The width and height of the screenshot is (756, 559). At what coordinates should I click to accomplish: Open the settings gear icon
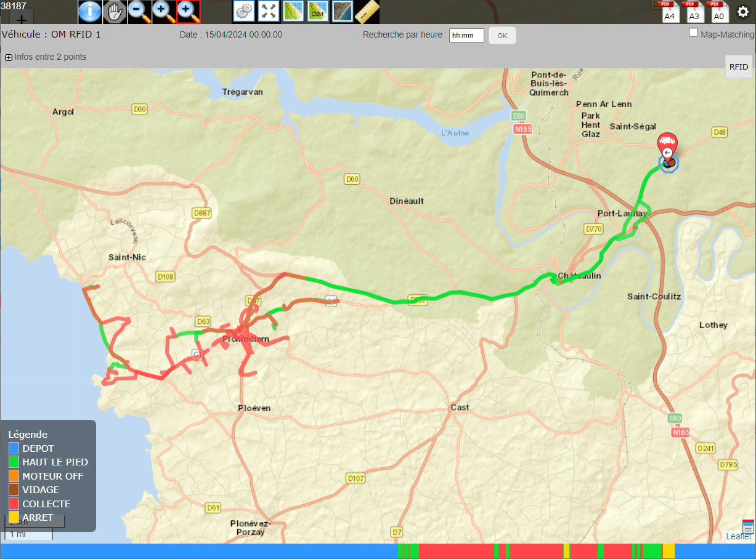tap(743, 12)
